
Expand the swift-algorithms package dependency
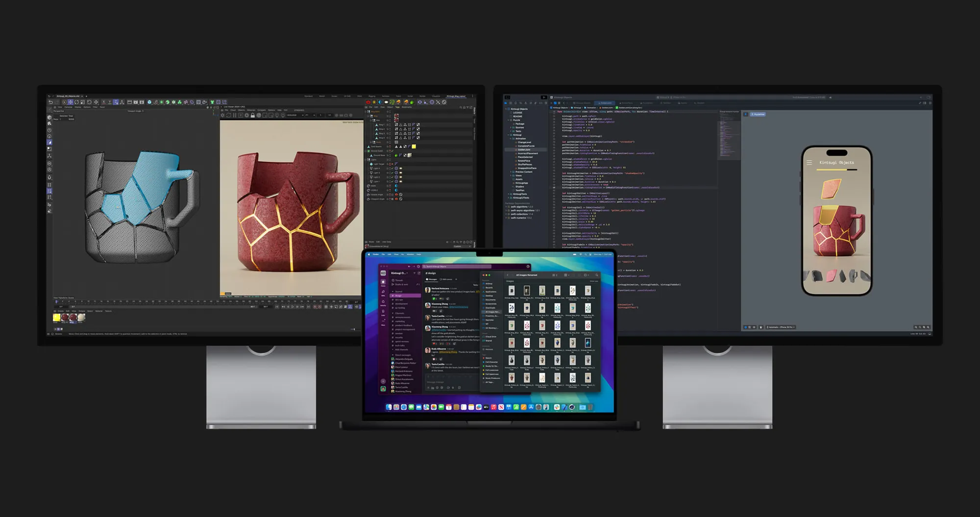[507, 207]
